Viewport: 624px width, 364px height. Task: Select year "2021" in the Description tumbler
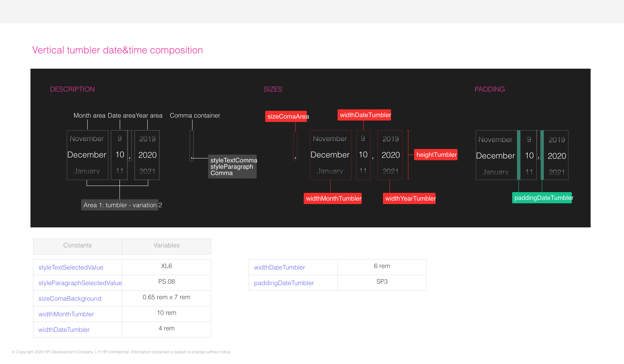tap(147, 171)
